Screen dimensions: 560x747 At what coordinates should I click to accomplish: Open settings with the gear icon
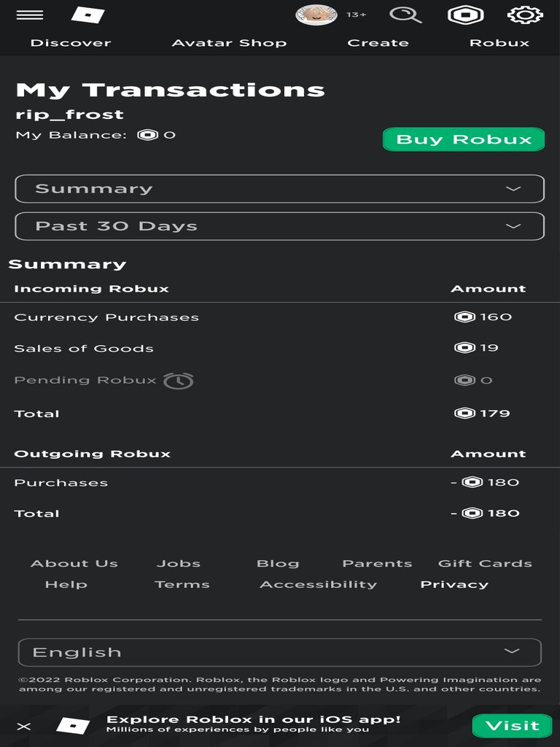coord(525,15)
